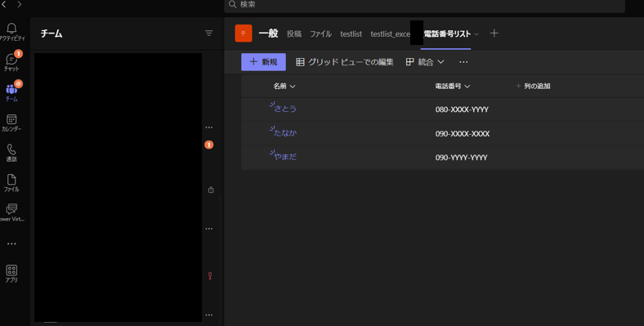This screenshot has height=326, width=644.
Task: Open the testlist_exce tab
Action: [391, 34]
